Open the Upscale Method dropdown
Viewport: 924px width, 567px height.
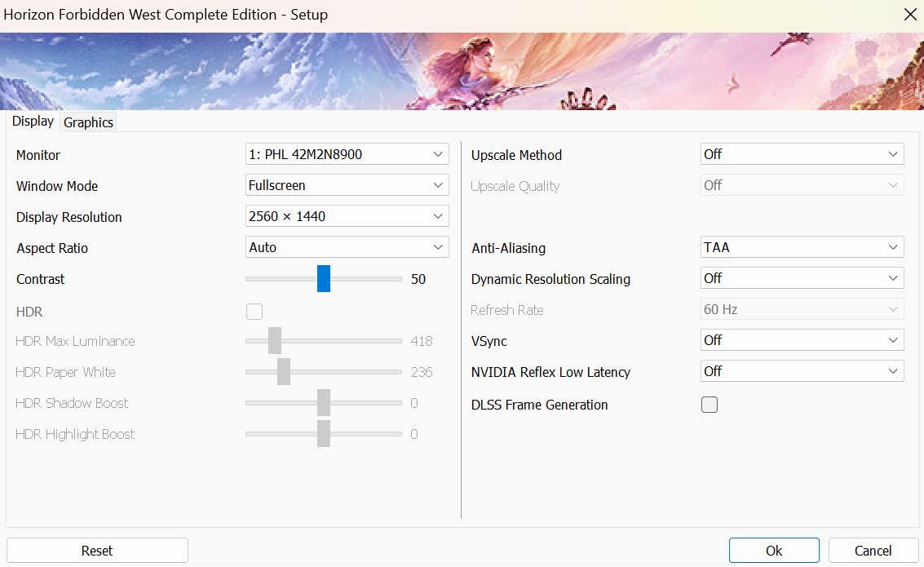tap(802, 154)
